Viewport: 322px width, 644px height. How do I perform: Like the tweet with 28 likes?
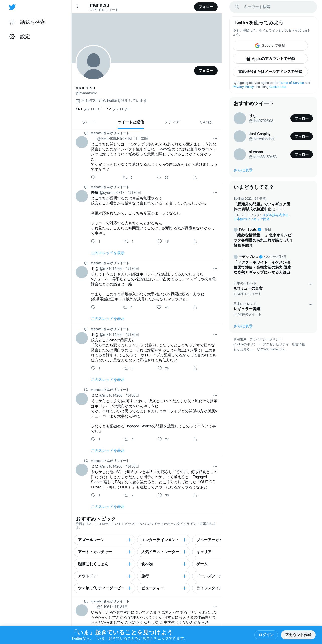(160, 368)
